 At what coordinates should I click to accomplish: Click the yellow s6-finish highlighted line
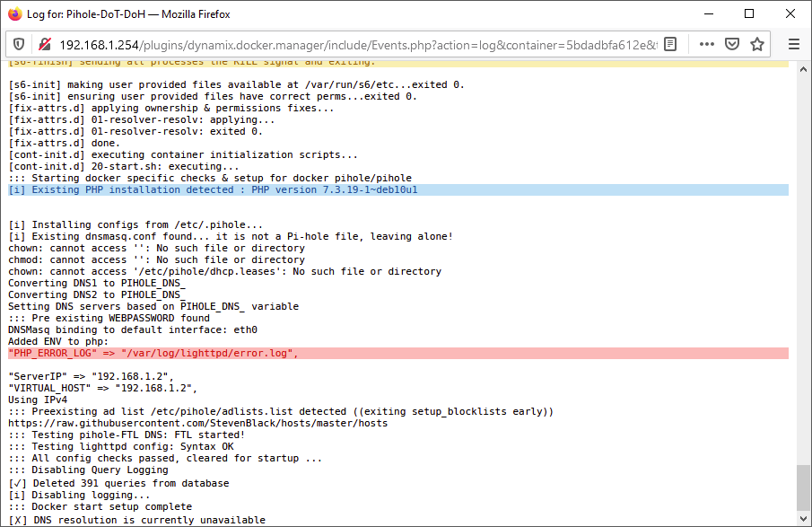click(x=398, y=64)
